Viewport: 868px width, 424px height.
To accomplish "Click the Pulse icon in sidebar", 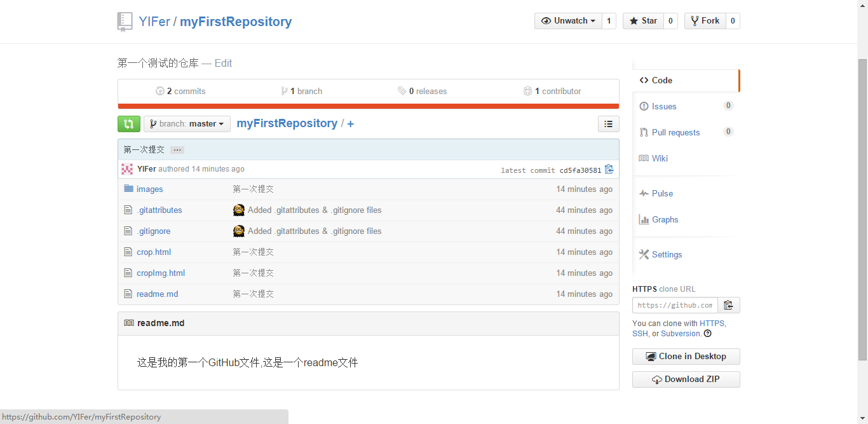I will (x=644, y=193).
